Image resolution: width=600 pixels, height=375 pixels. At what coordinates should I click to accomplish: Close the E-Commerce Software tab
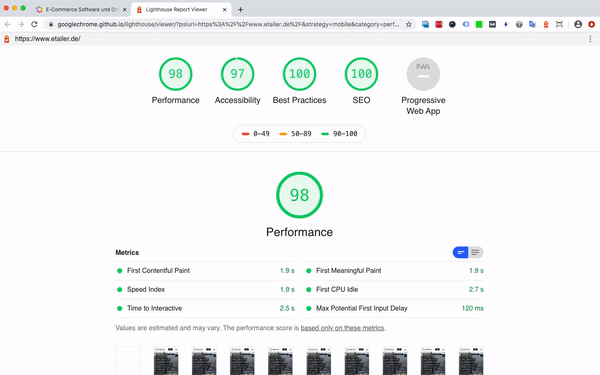[x=124, y=10]
